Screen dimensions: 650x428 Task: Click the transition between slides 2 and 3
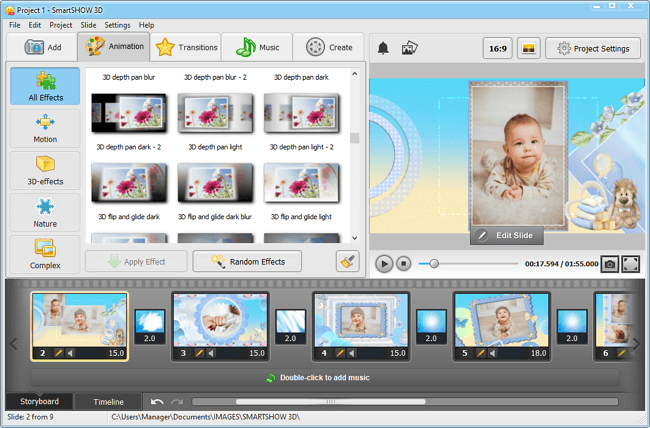pyautogui.click(x=150, y=326)
